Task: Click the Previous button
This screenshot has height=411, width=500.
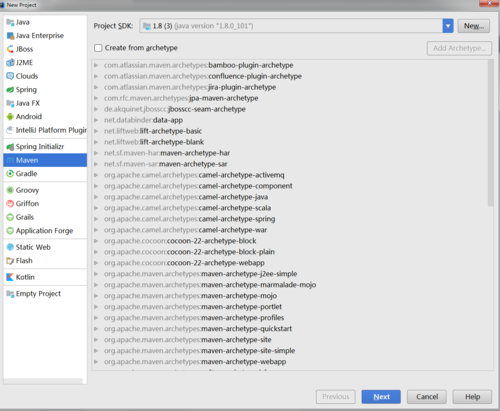Action: (336, 397)
